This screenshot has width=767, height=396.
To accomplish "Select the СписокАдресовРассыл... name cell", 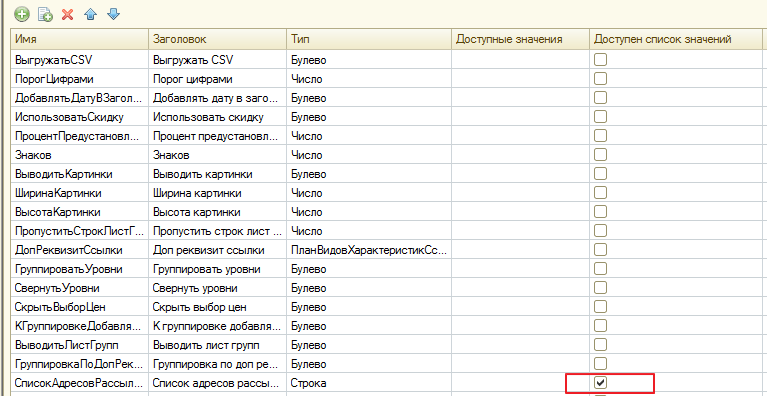I will click(x=80, y=383).
